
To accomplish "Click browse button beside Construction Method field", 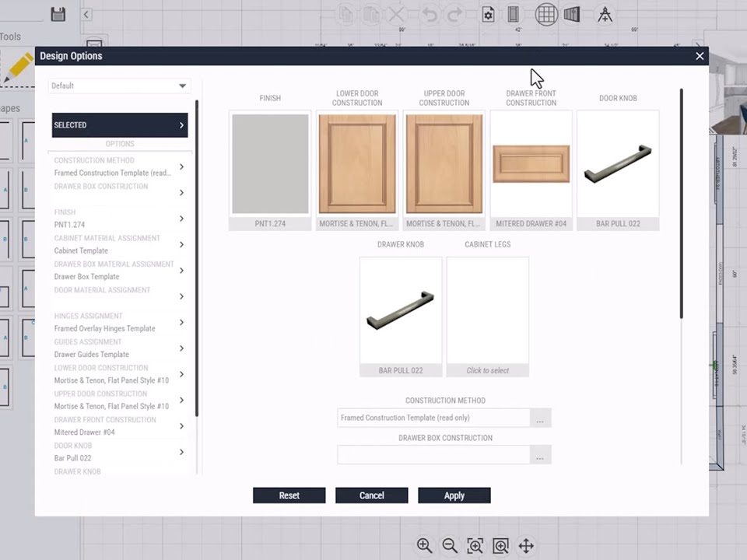I will tap(540, 418).
